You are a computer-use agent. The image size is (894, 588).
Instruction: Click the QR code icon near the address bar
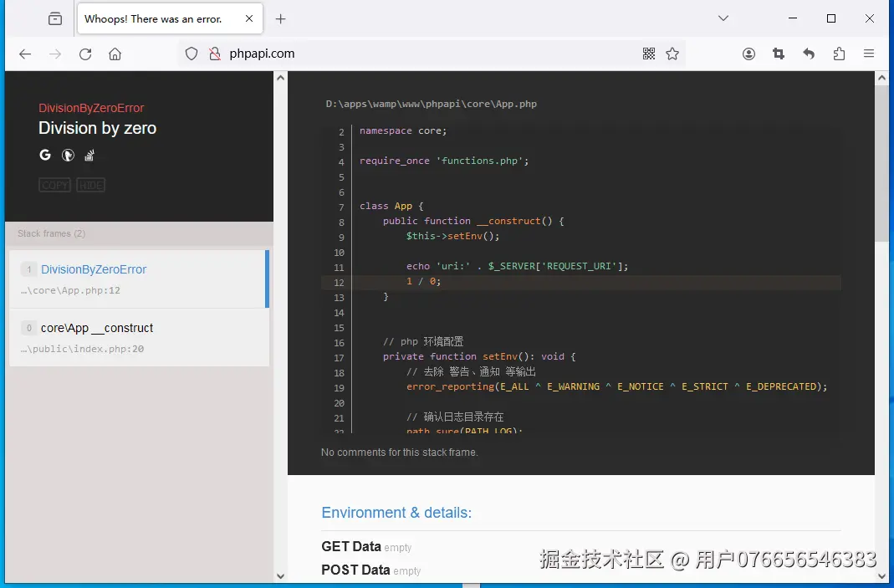click(649, 53)
